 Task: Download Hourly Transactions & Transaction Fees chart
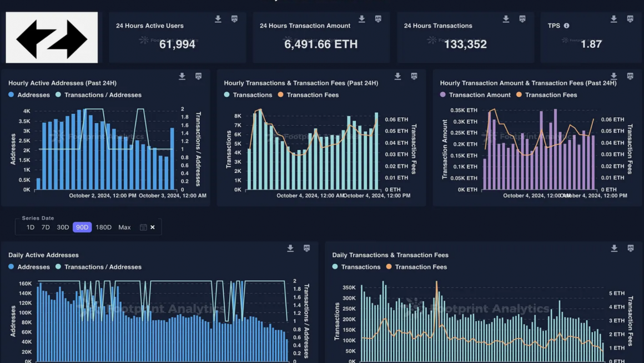(398, 77)
